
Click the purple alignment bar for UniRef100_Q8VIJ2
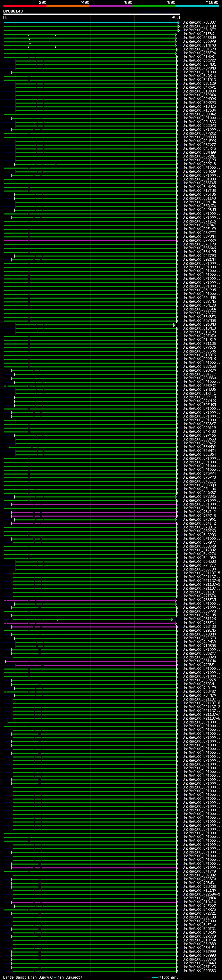(x=94, y=512)
